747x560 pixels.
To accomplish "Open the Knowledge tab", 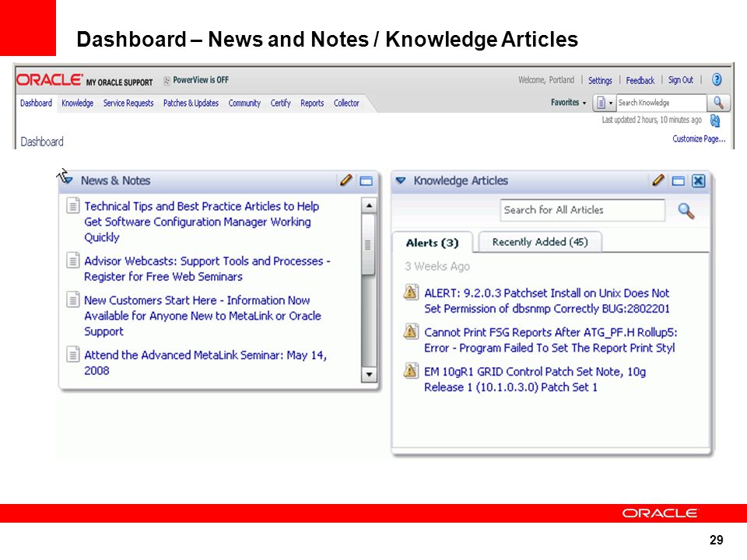I will point(78,103).
